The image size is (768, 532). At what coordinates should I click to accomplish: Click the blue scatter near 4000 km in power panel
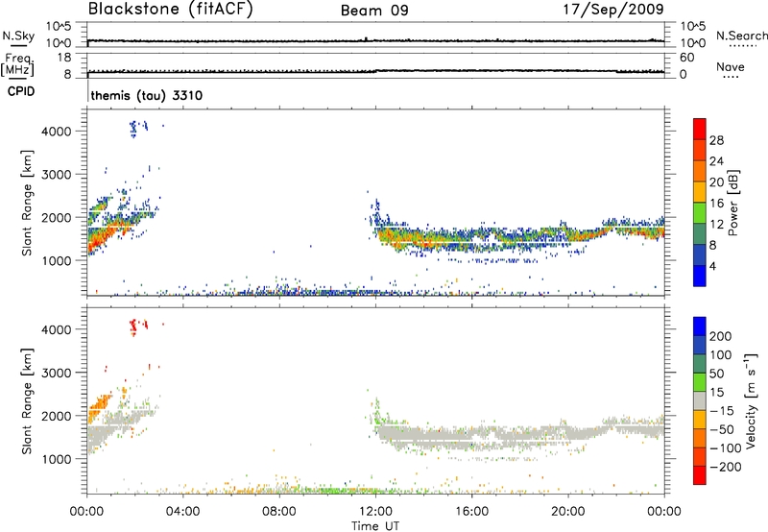click(x=134, y=129)
